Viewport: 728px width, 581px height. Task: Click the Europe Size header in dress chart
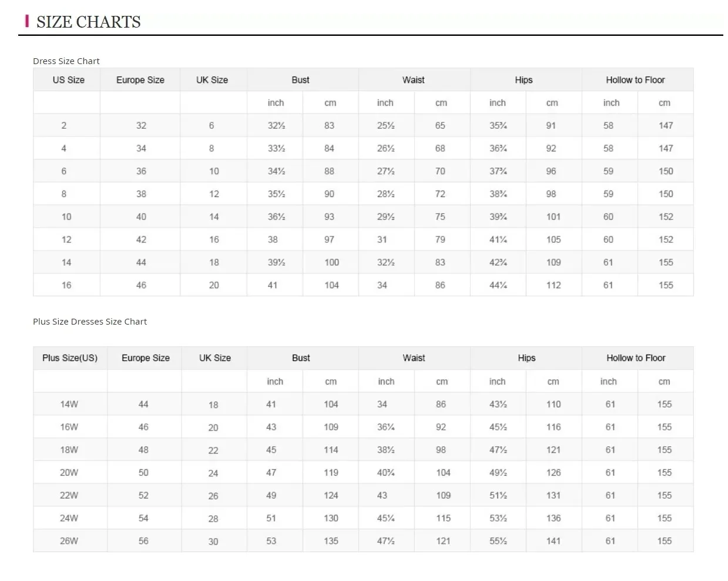coord(140,80)
